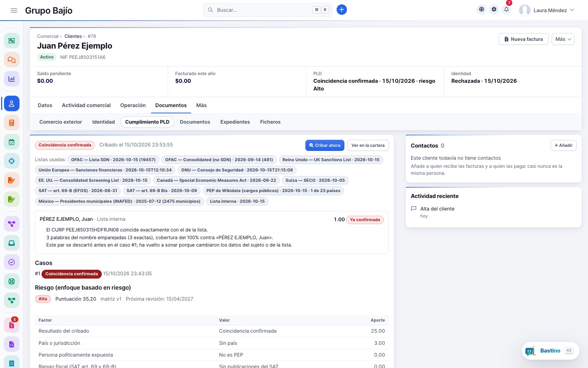Screen dimensions: 588x368
Task: Click in the Buscar search field
Action: coord(268,10)
